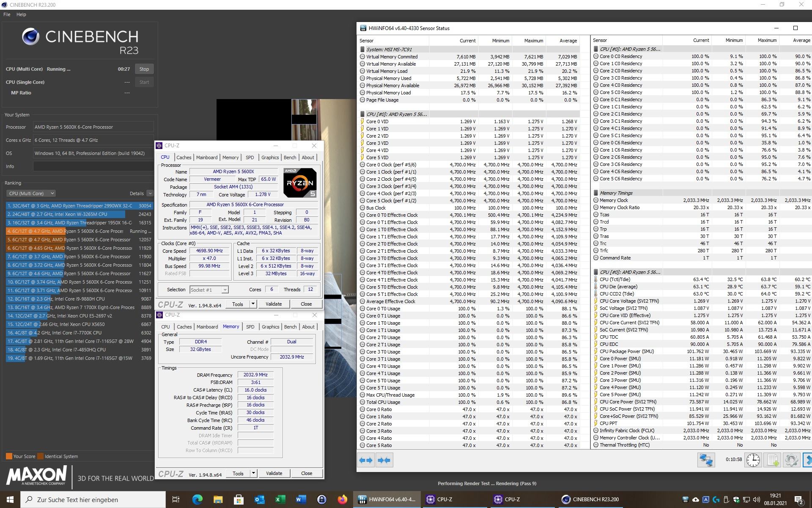Click Windows search box in taskbar

[x=93, y=500]
